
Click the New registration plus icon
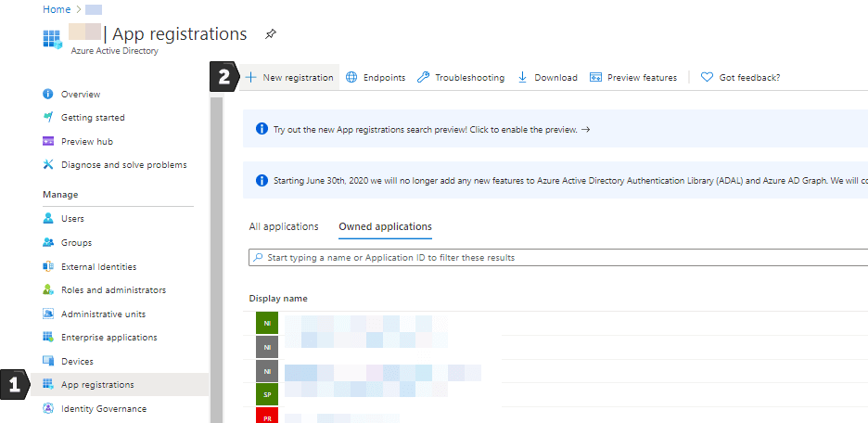[250, 78]
